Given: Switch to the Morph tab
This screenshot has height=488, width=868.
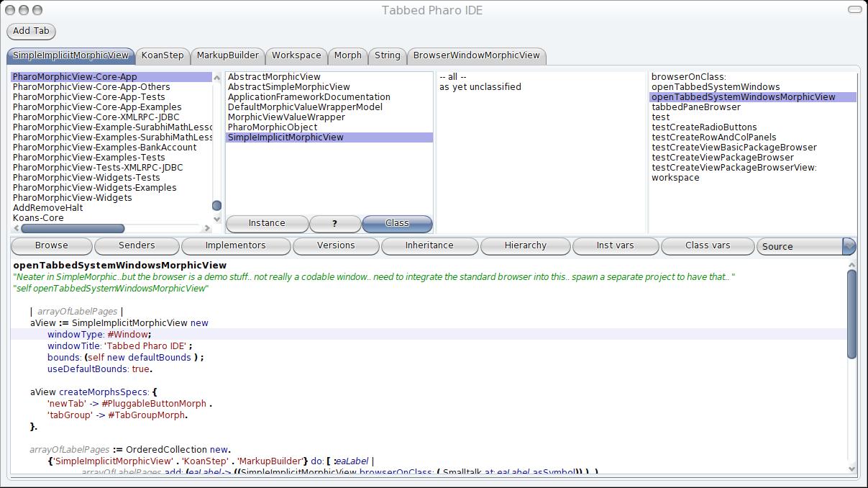Looking at the screenshot, I should (348, 55).
